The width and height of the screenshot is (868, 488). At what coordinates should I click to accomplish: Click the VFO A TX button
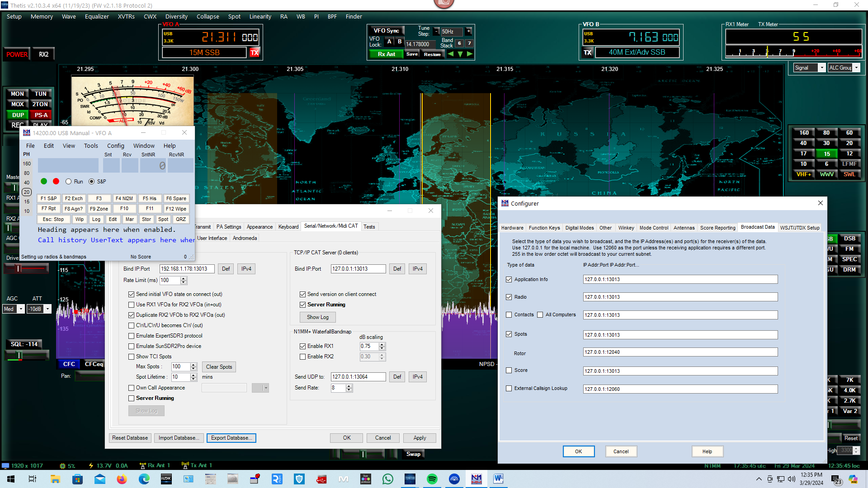[x=255, y=52]
